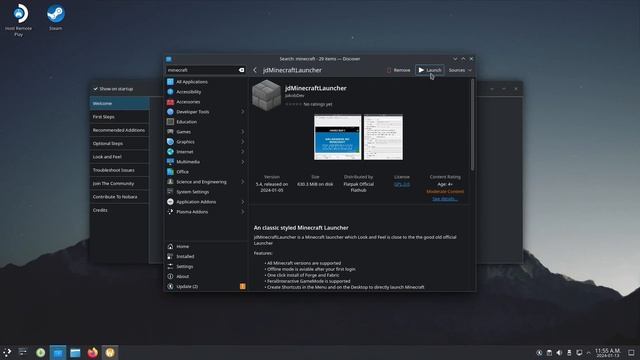Select Look and Feel in welcome window
640x360 pixels.
[x=119, y=157]
